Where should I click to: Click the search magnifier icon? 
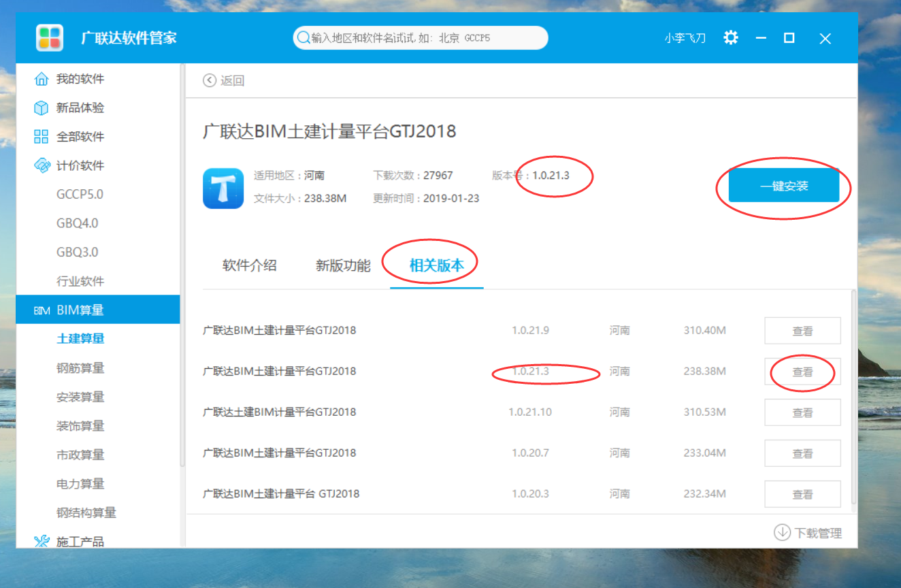tap(303, 38)
